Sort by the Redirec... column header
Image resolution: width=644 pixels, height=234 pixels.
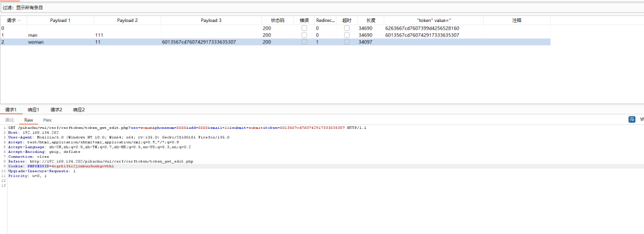pyautogui.click(x=325, y=20)
